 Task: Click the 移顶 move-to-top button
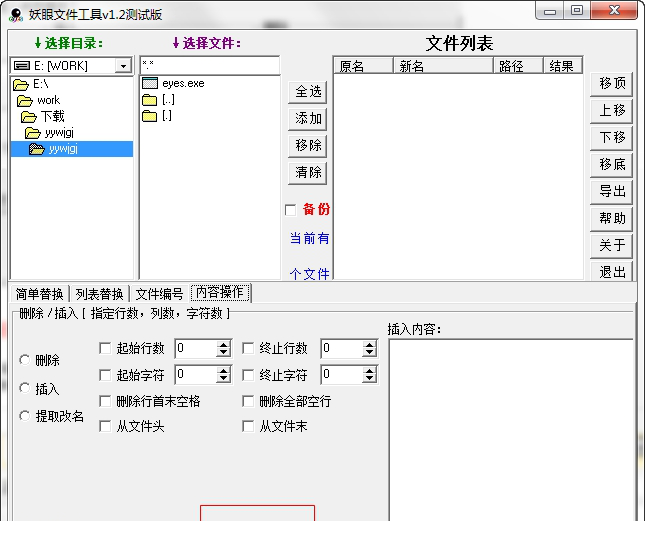pyautogui.click(x=612, y=84)
